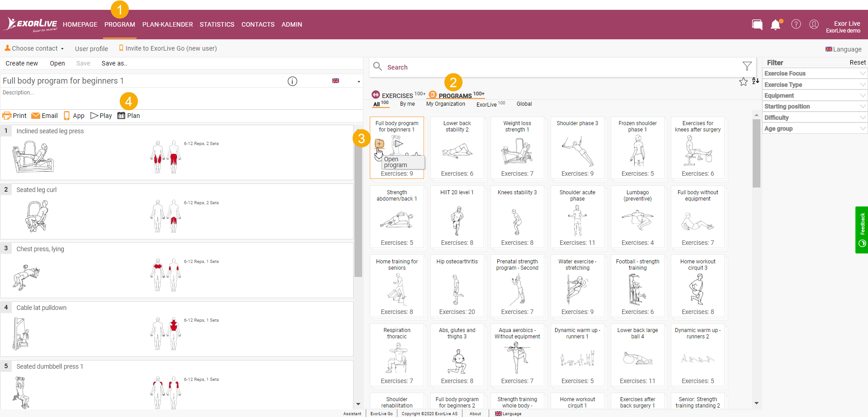Open PLAN-KALENDER menu
This screenshot has width=868, height=417.
[168, 24]
